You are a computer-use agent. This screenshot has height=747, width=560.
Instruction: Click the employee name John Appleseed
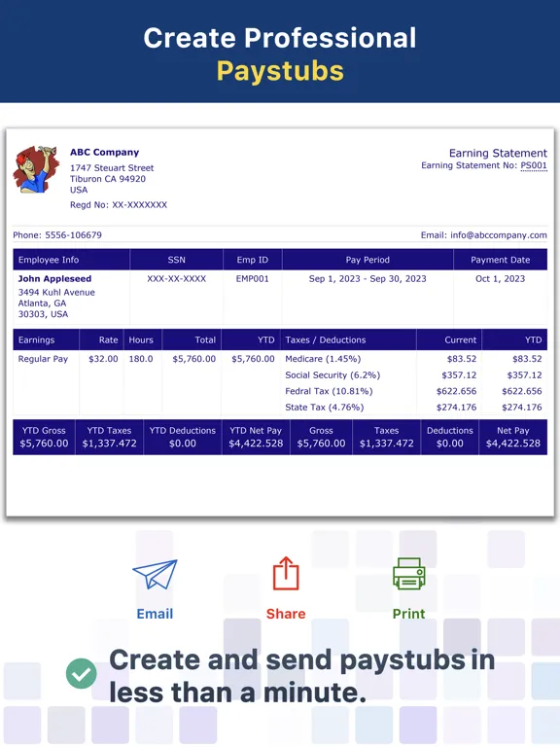pos(54,279)
